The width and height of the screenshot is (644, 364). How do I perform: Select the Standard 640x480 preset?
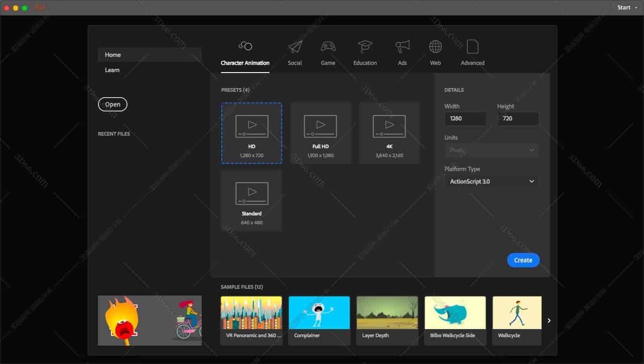(251, 200)
